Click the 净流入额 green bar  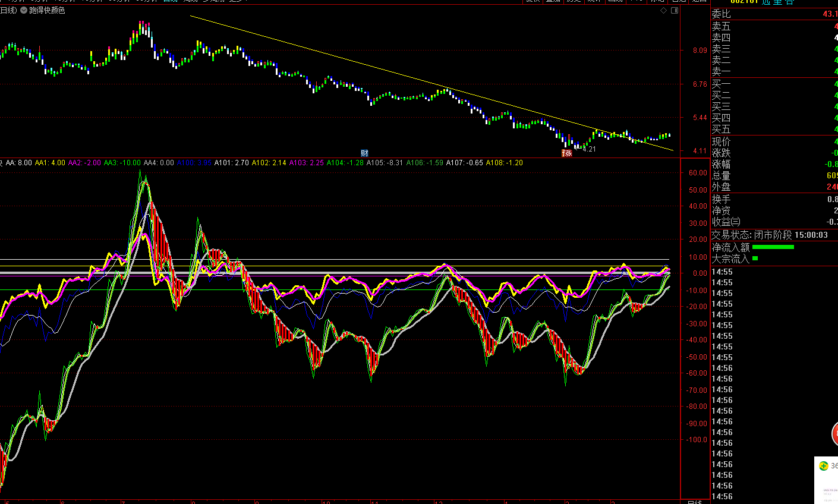tap(773, 247)
